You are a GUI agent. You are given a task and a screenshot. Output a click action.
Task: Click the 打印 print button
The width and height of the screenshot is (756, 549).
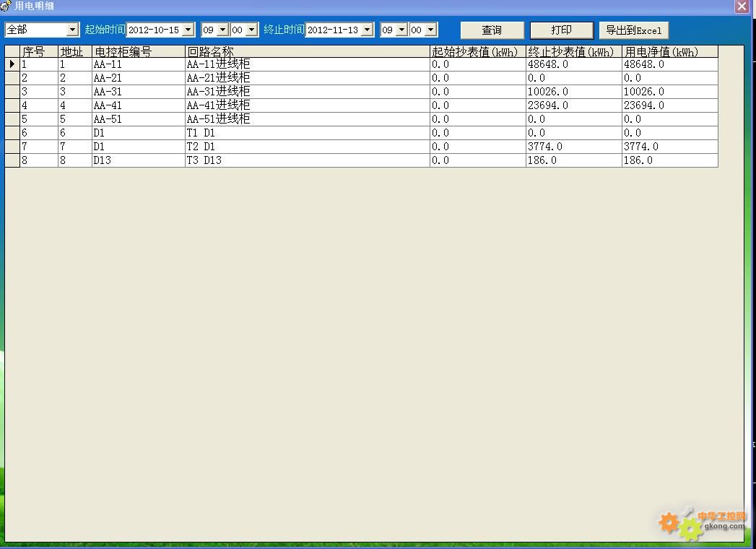561,30
